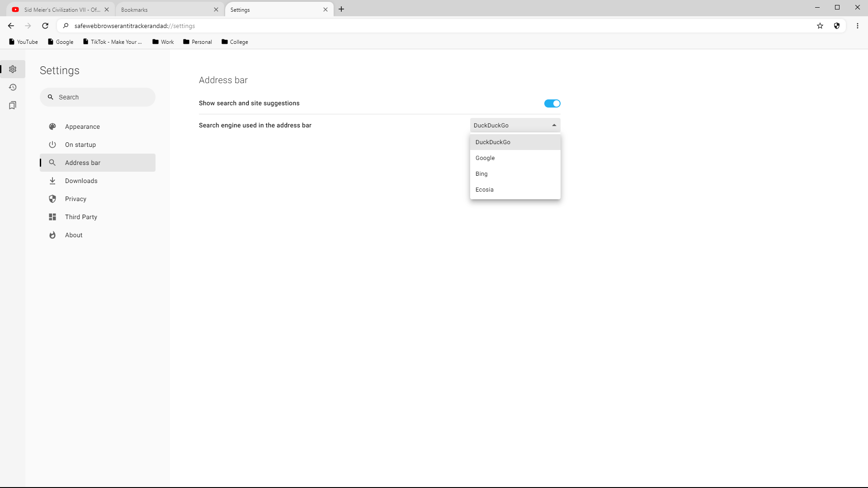Open the History icon in left rail
Image resolution: width=868 pixels, height=488 pixels.
(13, 87)
